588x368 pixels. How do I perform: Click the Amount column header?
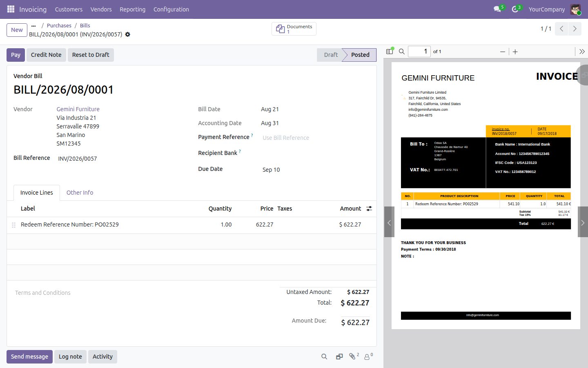point(350,209)
